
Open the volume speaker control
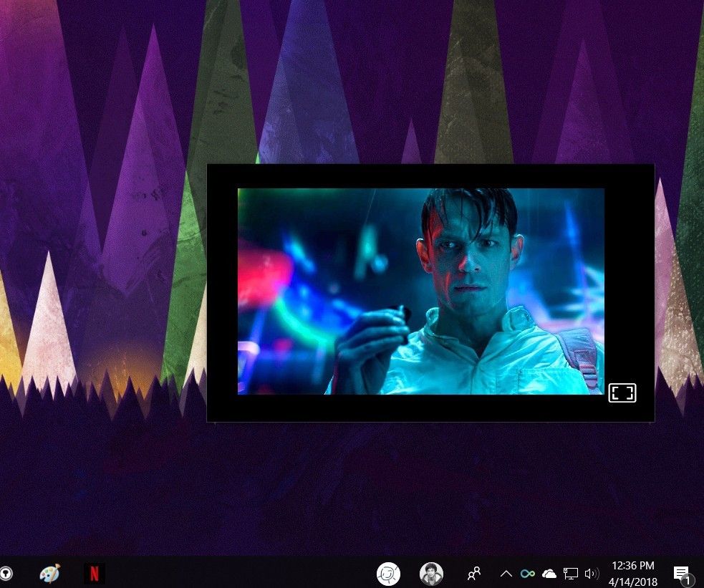tap(592, 574)
